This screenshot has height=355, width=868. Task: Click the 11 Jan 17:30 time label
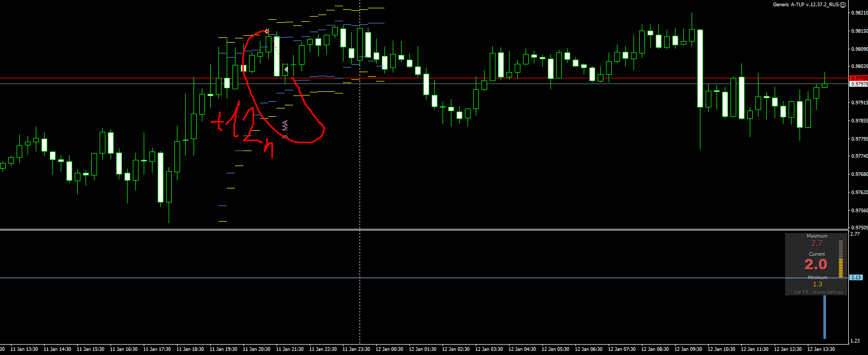[x=157, y=349]
